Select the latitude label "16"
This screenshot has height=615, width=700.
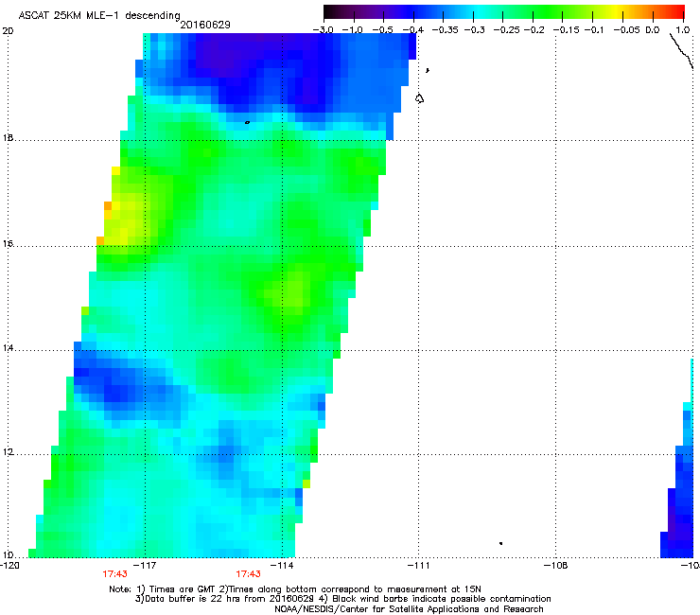click(8, 244)
